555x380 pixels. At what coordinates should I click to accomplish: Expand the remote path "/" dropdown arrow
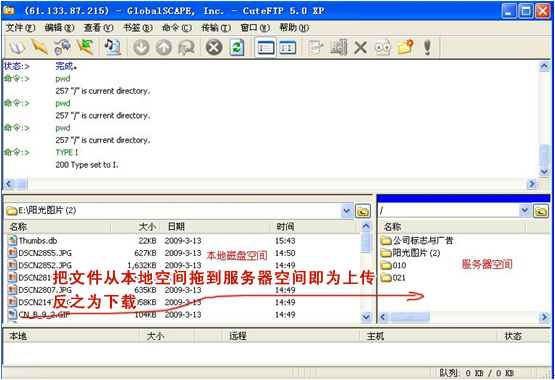525,211
